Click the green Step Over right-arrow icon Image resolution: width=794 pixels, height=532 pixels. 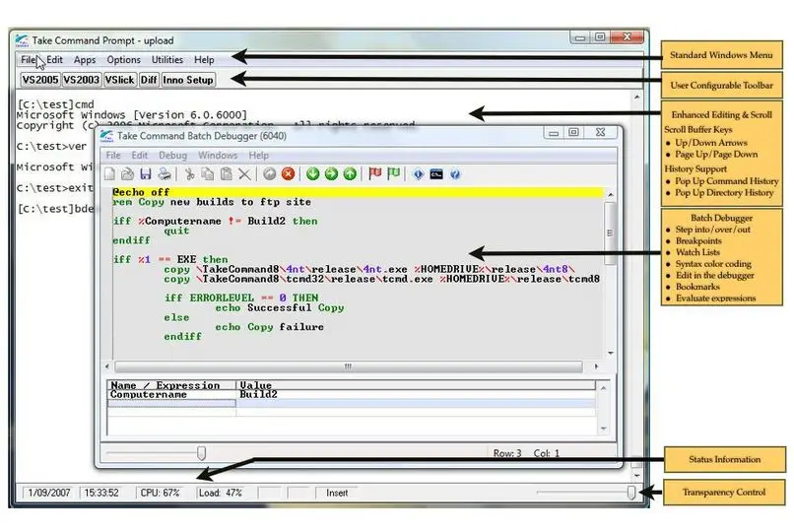coord(331,174)
